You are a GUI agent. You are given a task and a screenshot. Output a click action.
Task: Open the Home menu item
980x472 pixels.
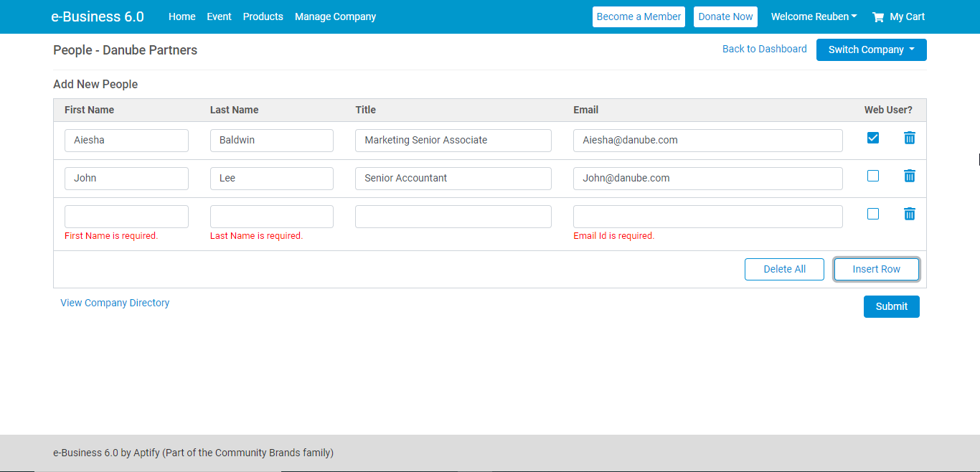pos(182,16)
